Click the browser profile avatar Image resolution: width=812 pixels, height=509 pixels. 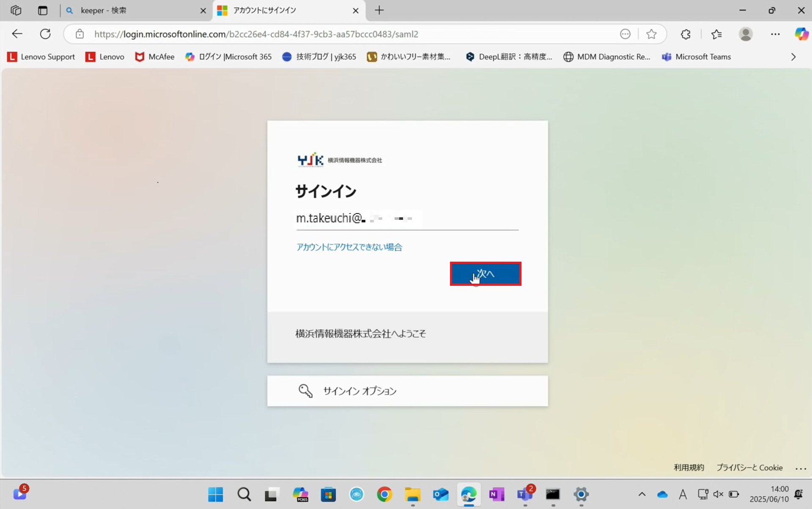click(746, 34)
